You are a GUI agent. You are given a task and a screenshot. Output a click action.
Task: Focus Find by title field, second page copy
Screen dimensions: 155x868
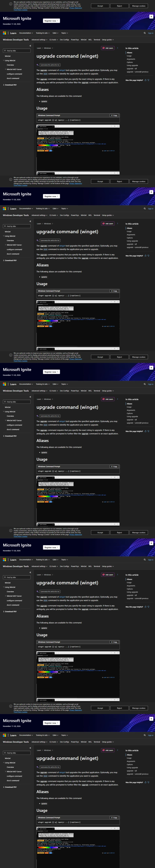(17, 226)
